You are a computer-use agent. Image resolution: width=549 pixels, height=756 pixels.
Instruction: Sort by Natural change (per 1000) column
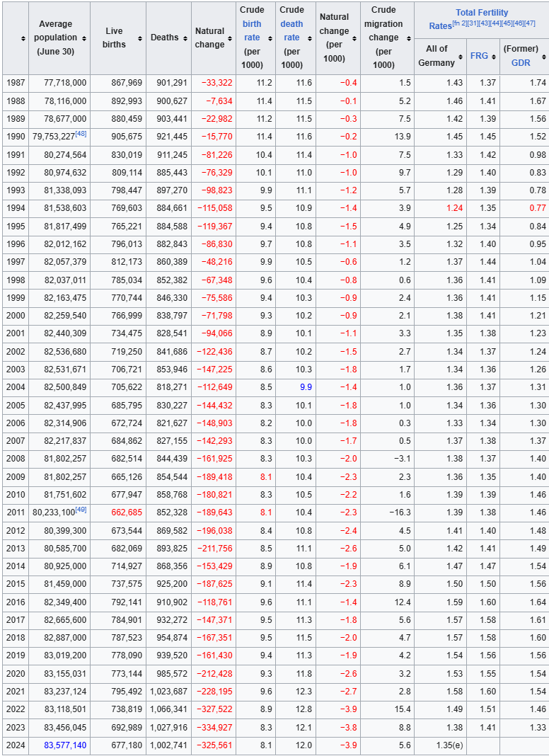pyautogui.click(x=354, y=38)
